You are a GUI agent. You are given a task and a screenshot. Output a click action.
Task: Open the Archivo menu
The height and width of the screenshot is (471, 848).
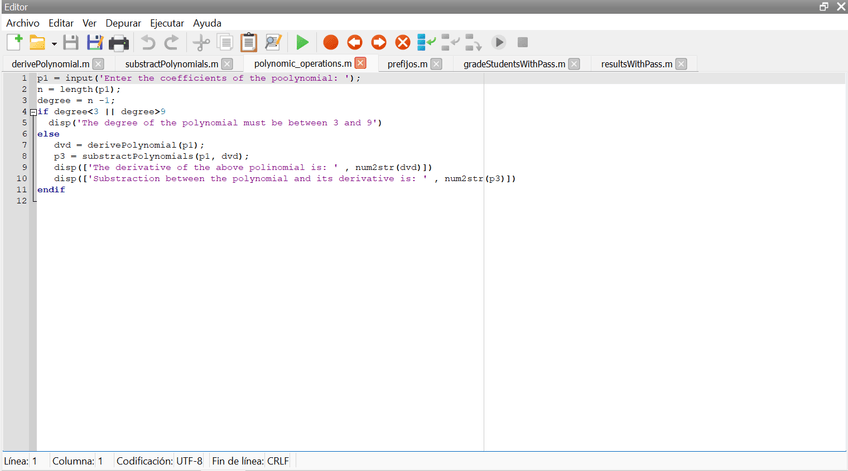click(x=23, y=23)
